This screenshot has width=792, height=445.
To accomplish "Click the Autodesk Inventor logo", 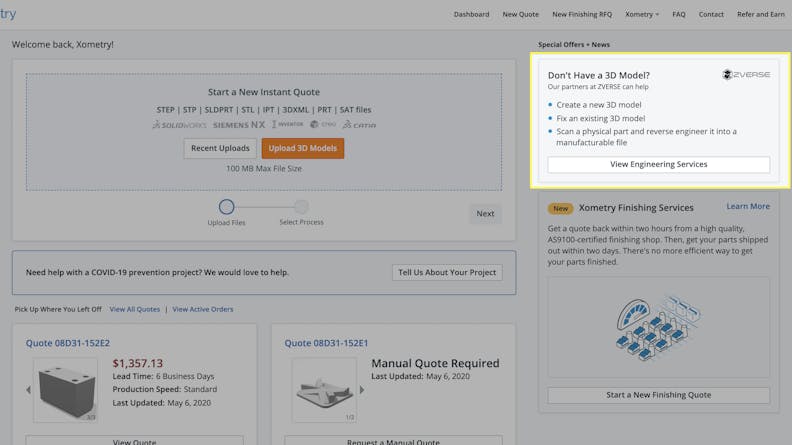I will pyautogui.click(x=288, y=125).
